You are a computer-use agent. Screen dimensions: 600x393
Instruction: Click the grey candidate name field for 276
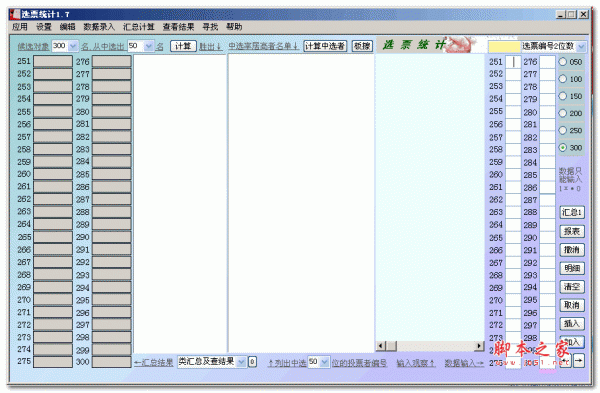click(x=112, y=61)
